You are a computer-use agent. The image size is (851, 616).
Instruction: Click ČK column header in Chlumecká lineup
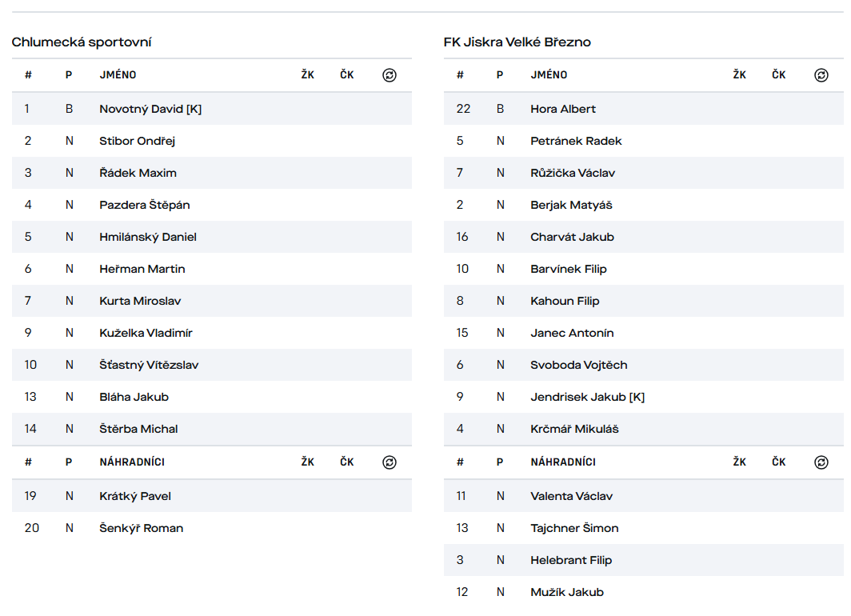click(x=347, y=75)
